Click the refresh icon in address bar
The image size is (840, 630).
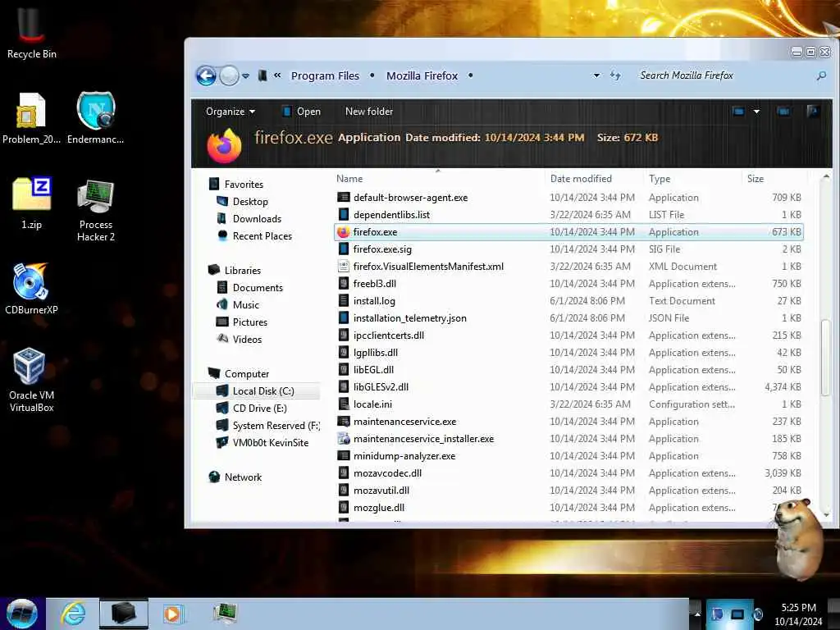[615, 75]
